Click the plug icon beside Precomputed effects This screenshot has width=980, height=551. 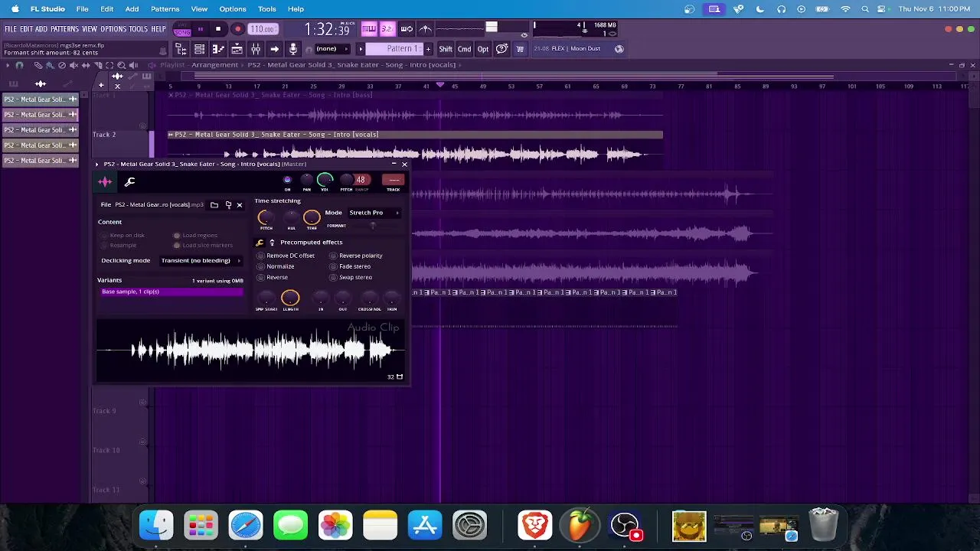[x=272, y=243]
